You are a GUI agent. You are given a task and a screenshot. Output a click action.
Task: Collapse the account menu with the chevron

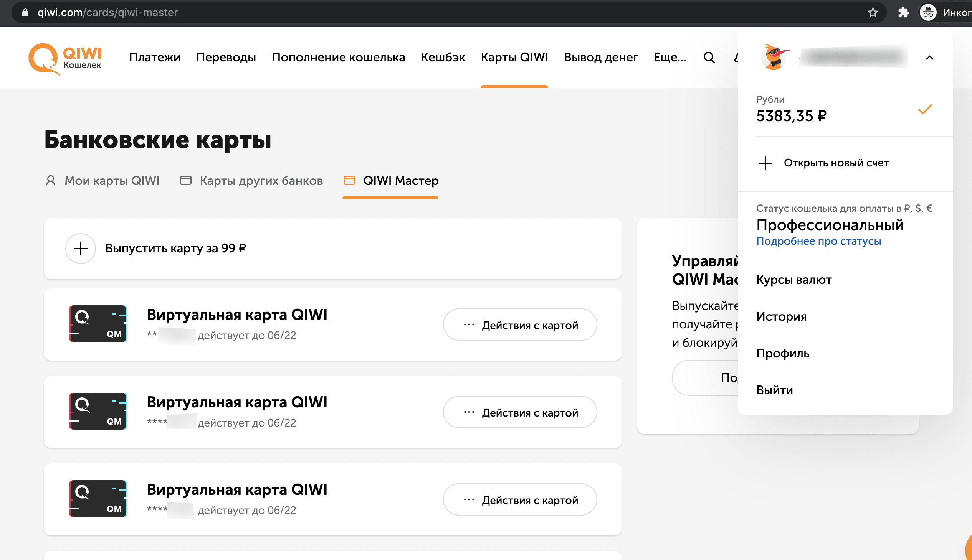tap(930, 58)
